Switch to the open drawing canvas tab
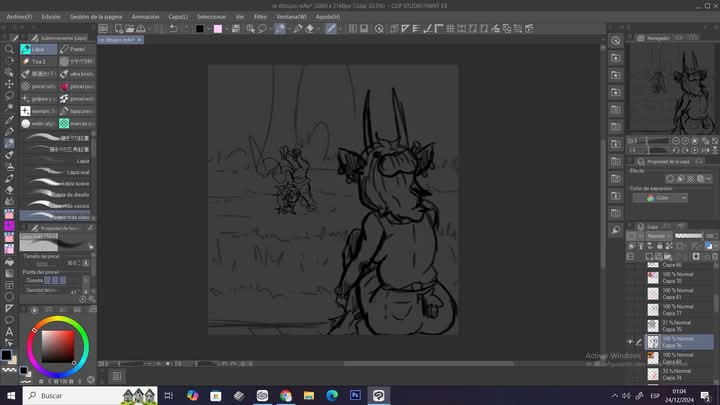Viewport: 720px width, 405px height. click(x=120, y=40)
